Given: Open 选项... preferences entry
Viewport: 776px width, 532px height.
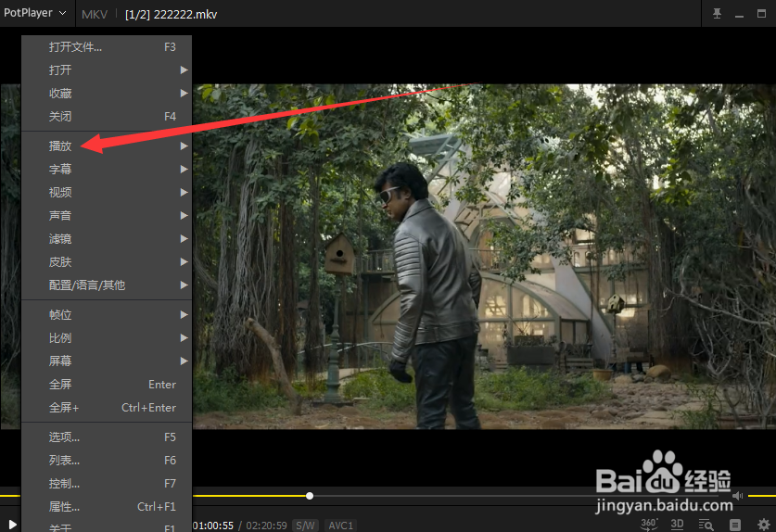Looking at the screenshot, I should click(107, 437).
